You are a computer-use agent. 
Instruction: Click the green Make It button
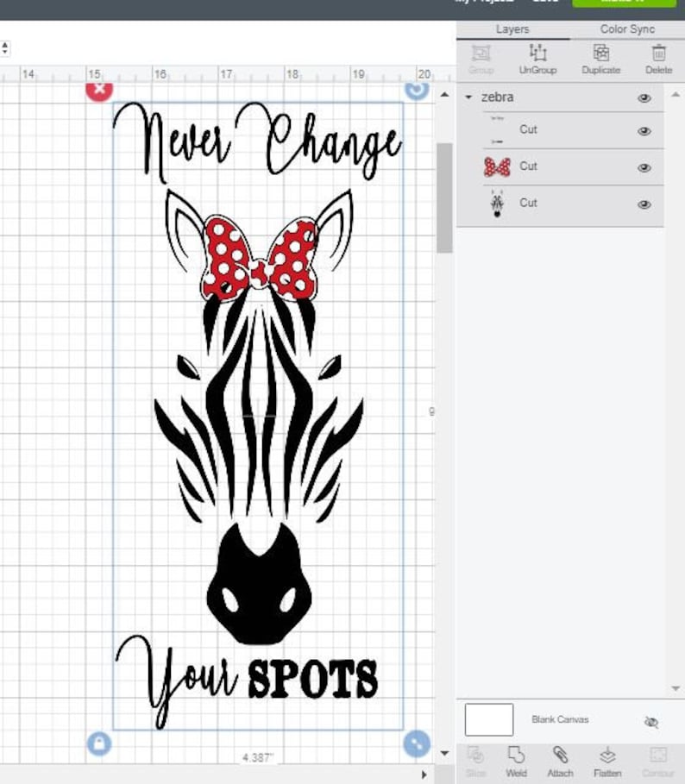pos(624,3)
